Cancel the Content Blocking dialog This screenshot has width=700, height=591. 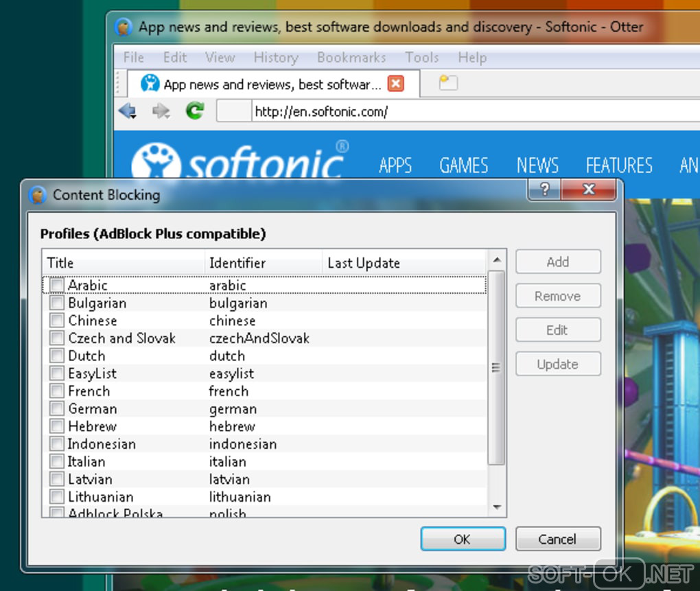[x=558, y=539]
